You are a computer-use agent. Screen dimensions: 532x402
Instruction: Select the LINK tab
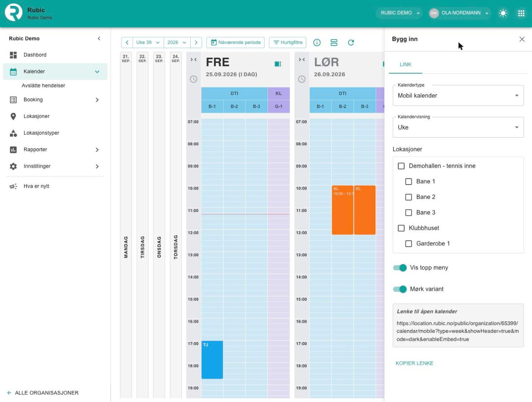(405, 65)
